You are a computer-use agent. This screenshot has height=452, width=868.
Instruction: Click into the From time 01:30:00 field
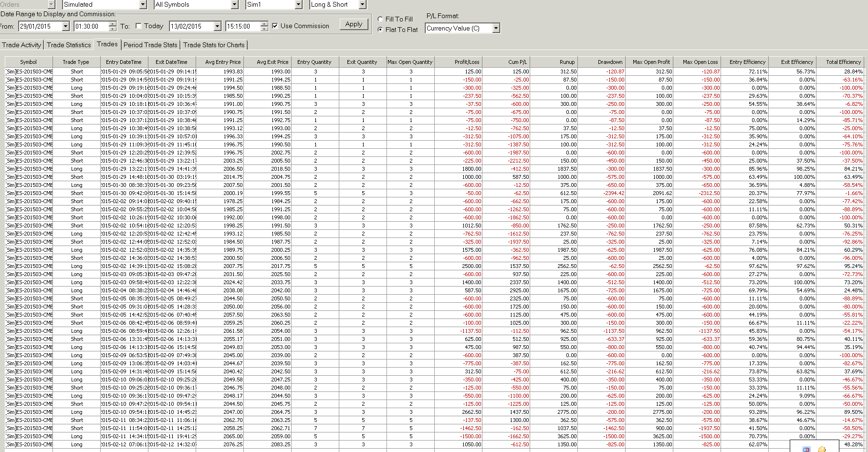coord(91,27)
